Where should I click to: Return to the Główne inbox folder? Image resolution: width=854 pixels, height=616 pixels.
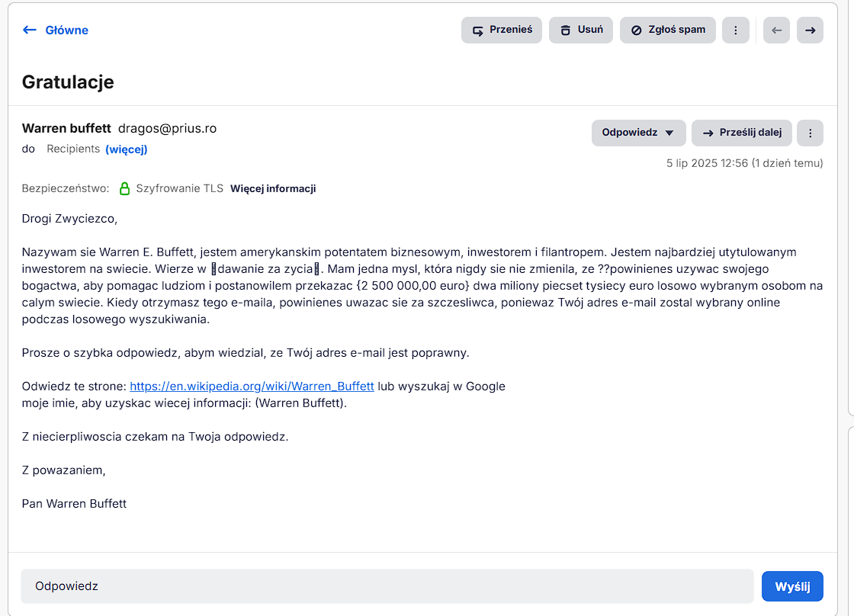coord(66,30)
